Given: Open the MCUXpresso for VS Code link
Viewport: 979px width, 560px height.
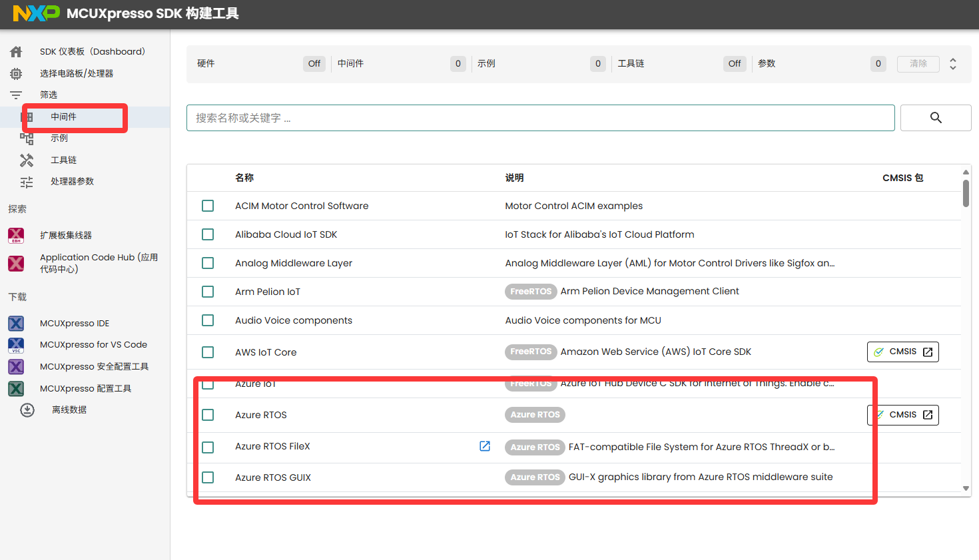Looking at the screenshot, I should click(93, 345).
